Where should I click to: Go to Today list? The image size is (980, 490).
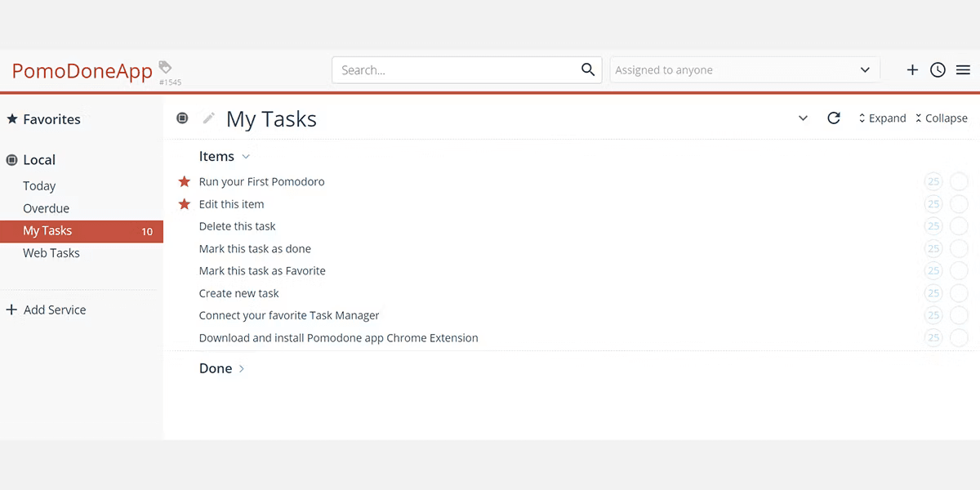click(39, 186)
